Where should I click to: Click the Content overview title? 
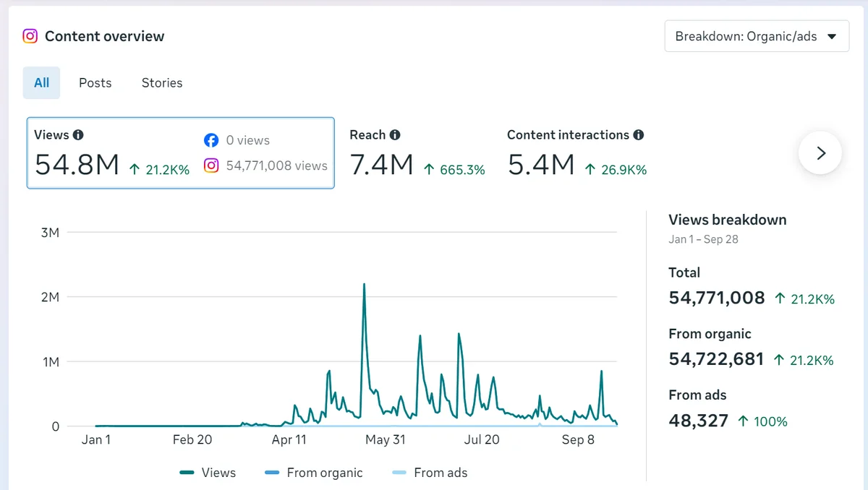pos(105,36)
